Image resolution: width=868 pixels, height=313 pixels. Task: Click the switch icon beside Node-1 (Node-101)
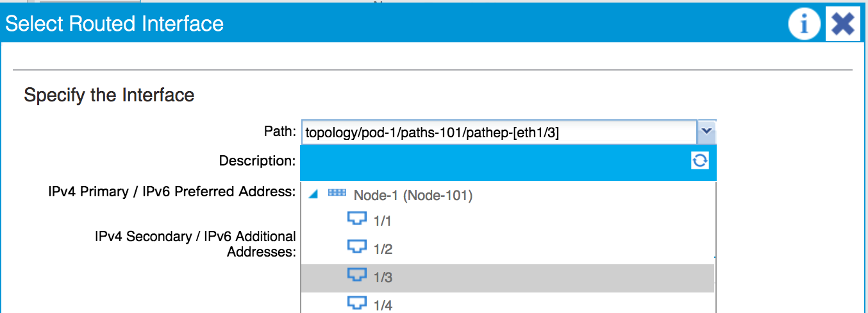tap(337, 194)
